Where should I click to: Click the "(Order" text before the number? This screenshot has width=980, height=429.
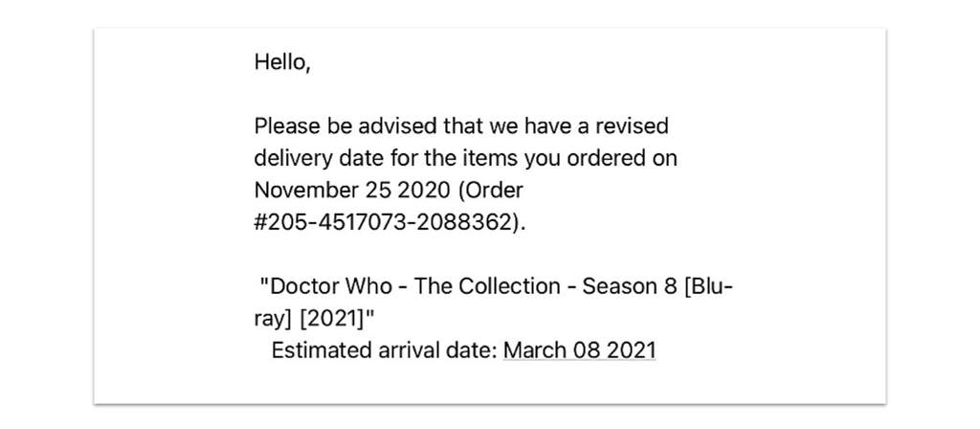pyautogui.click(x=489, y=191)
